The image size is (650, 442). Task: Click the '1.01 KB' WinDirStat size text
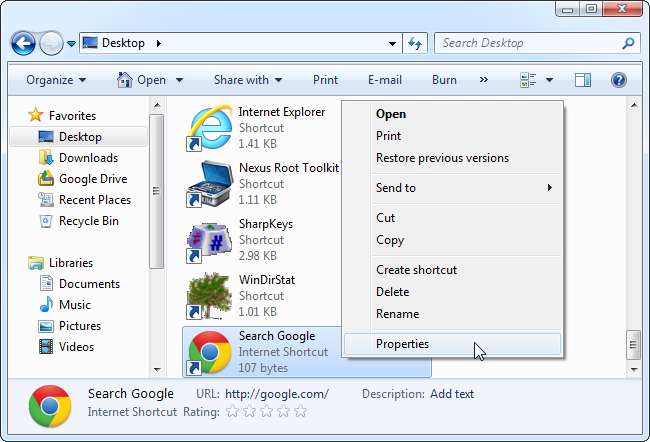[x=257, y=312]
